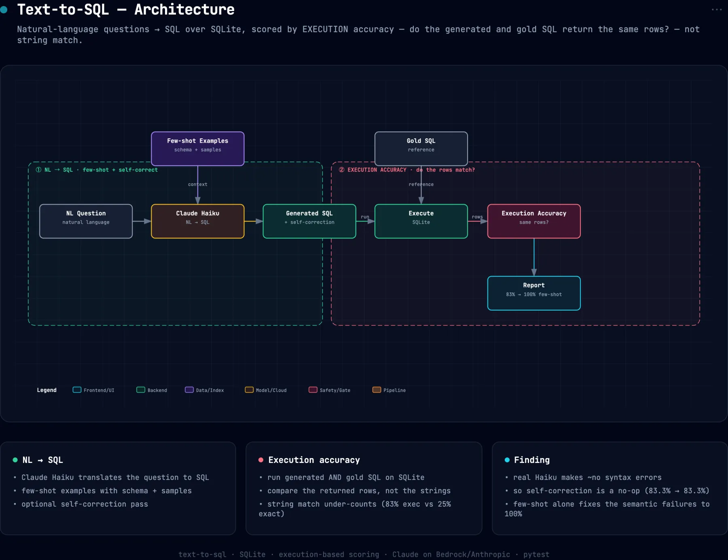Click the 'run' edge label
The width and height of the screenshot is (728, 560).
(365, 217)
